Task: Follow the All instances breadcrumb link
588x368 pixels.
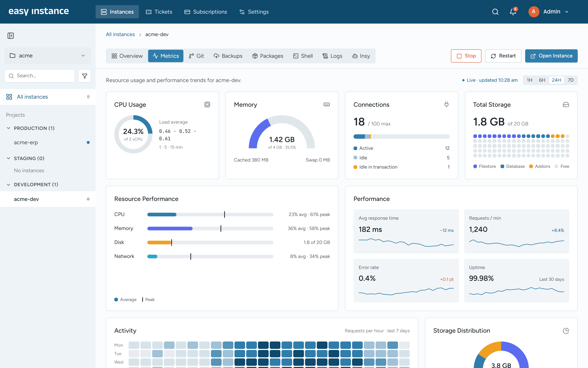Action: pos(120,34)
